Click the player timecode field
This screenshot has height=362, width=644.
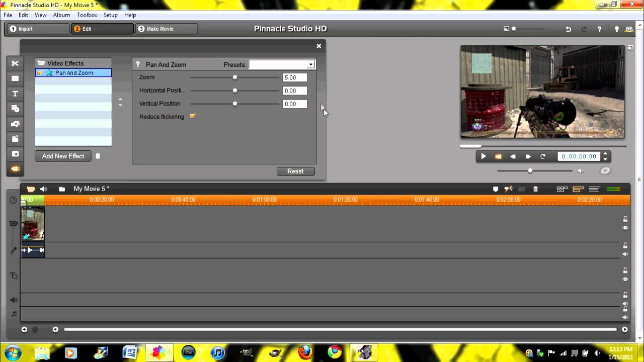(x=579, y=156)
